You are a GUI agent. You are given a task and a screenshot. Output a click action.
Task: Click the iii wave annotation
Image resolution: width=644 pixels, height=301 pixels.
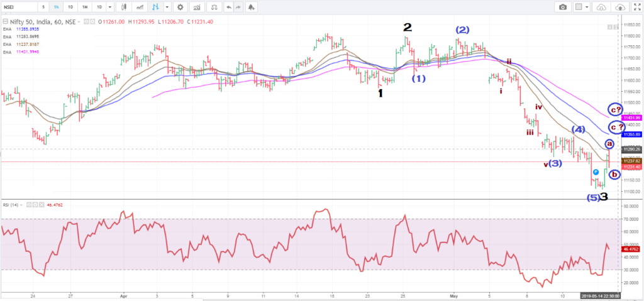530,132
